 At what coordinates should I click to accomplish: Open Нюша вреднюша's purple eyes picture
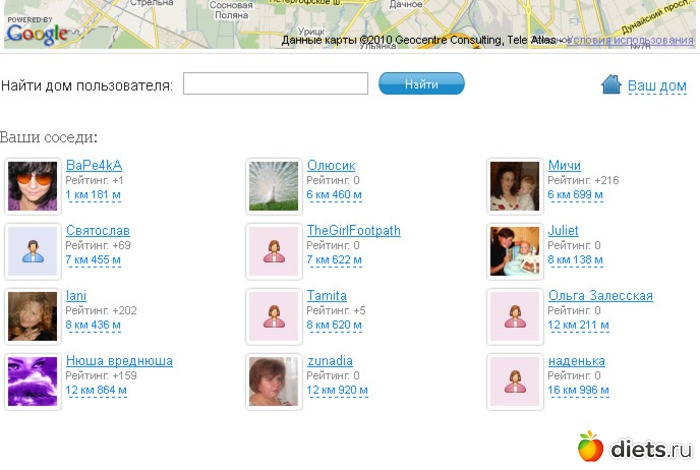coord(33,382)
